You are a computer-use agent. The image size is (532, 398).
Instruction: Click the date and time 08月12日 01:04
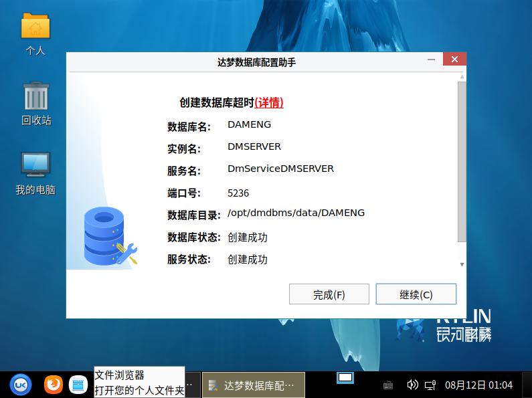coord(478,385)
